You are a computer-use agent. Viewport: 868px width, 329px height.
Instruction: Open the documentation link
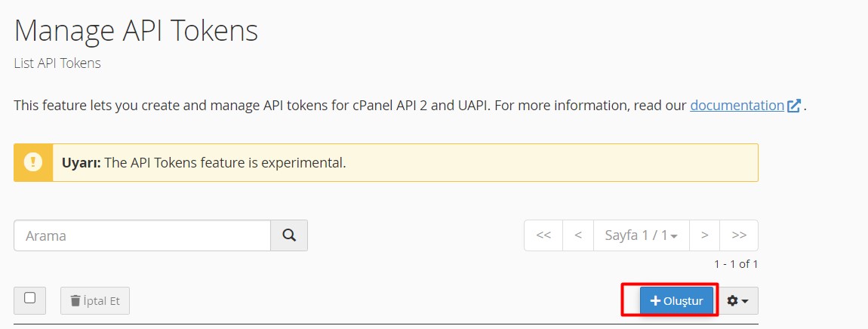[737, 105]
